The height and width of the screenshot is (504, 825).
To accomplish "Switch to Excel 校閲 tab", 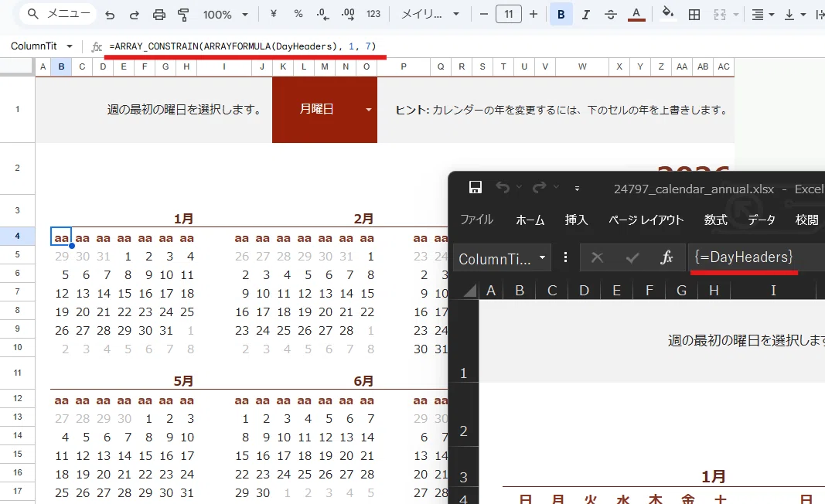I will [806, 220].
